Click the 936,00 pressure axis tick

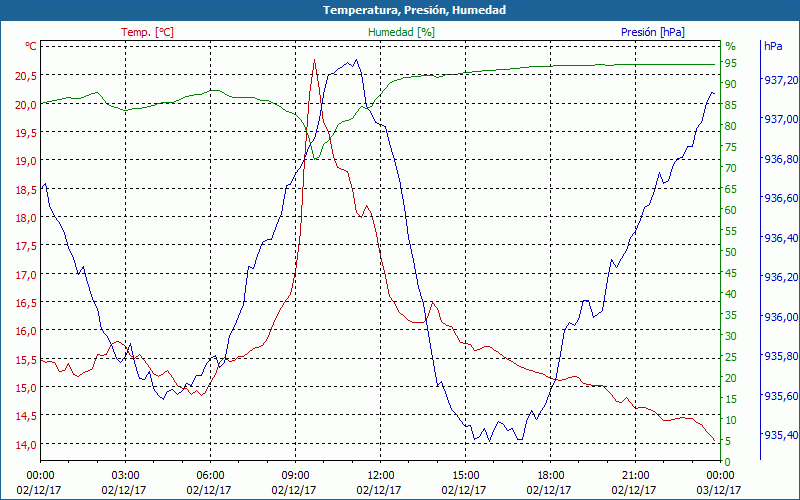781,317
